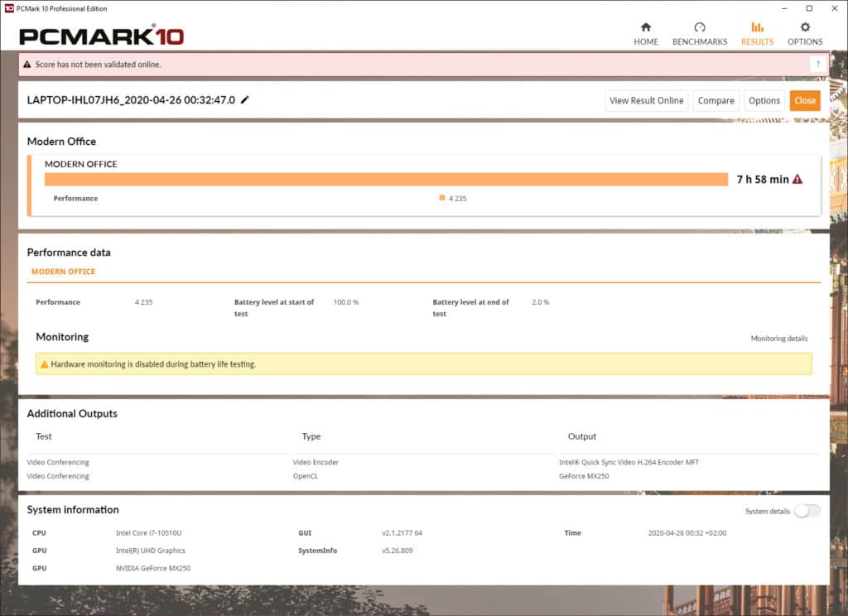Viewport: 848px width, 616px height.
Task: Click the result name LAPTOP-IHL07JH6 title
Action: point(131,100)
